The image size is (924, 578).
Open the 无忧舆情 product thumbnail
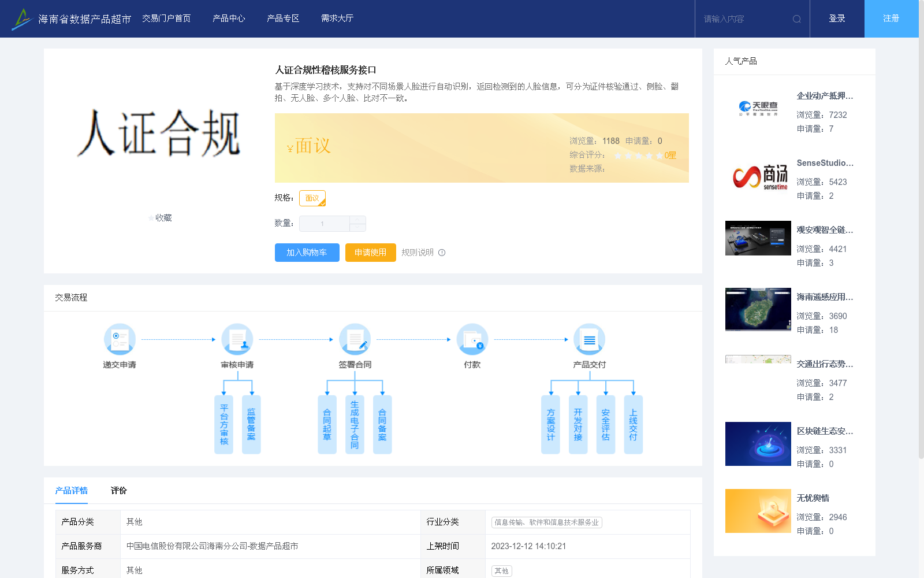(x=758, y=511)
